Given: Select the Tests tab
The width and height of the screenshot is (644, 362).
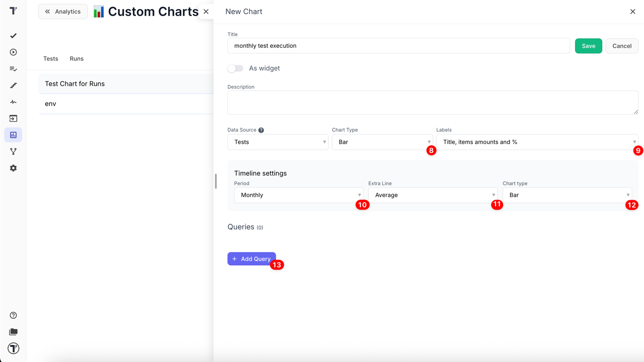Looking at the screenshot, I should click(50, 58).
